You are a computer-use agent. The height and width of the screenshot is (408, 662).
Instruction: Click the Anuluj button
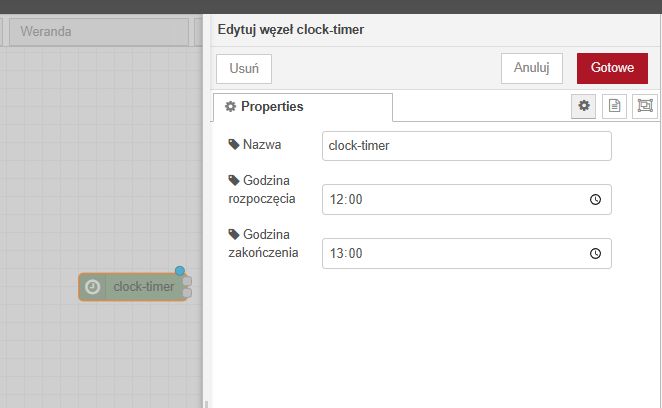point(532,68)
